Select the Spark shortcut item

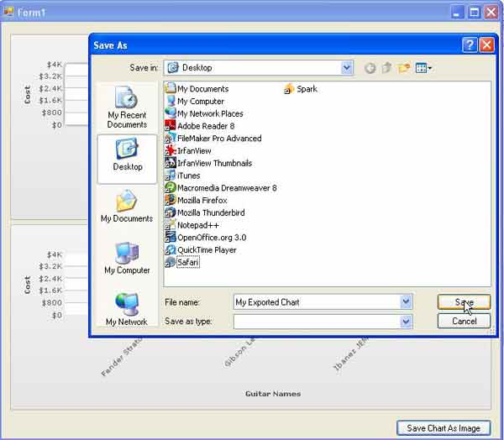[x=306, y=89]
